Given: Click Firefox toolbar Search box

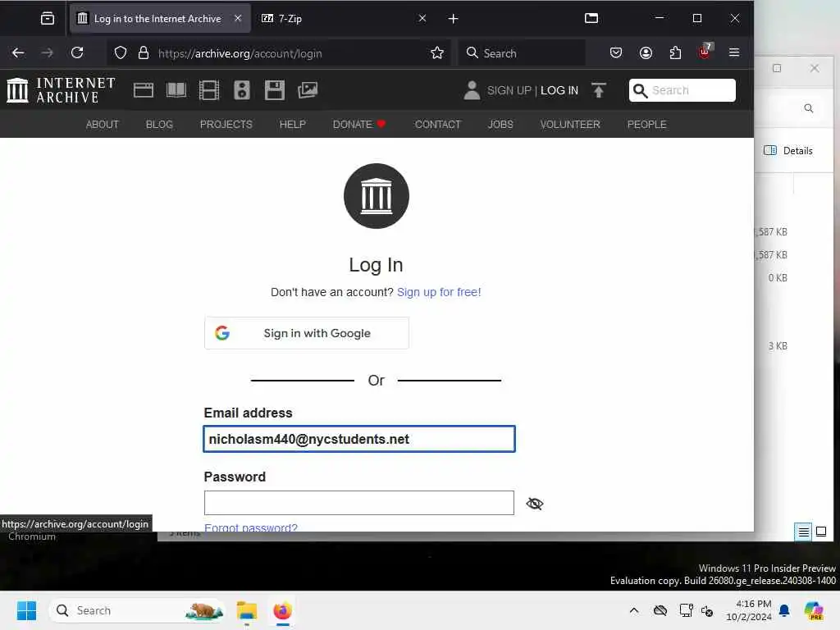Looking at the screenshot, I should 522,53.
